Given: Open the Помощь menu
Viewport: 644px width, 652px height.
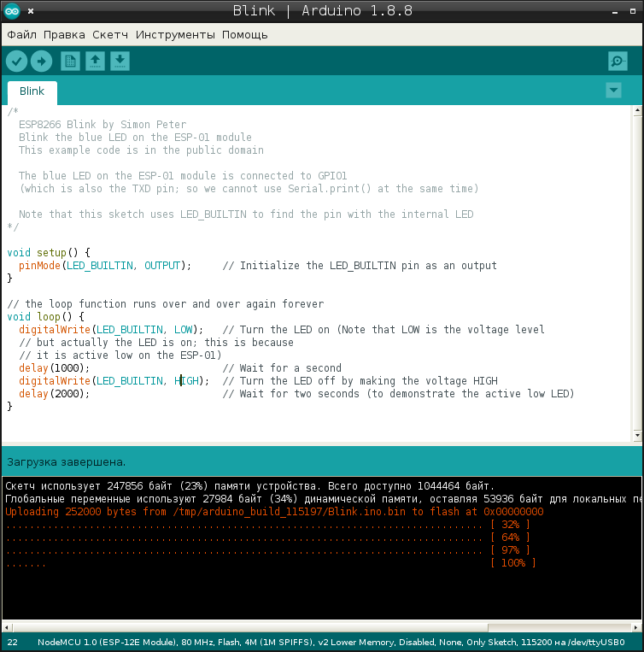Looking at the screenshot, I should (245, 35).
